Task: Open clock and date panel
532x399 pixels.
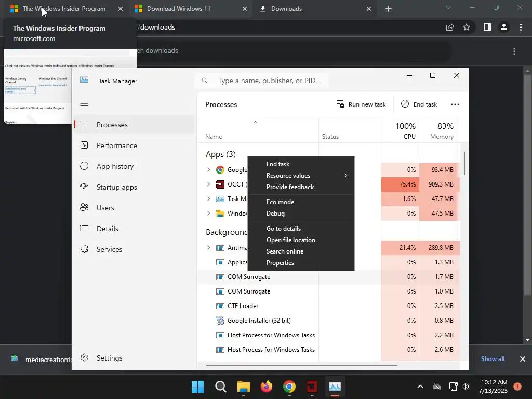Action: coord(493,387)
